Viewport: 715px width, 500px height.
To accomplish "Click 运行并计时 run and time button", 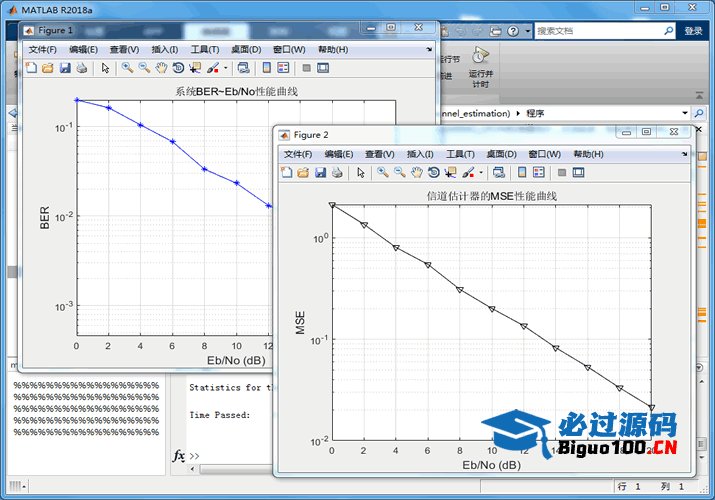I will point(480,67).
